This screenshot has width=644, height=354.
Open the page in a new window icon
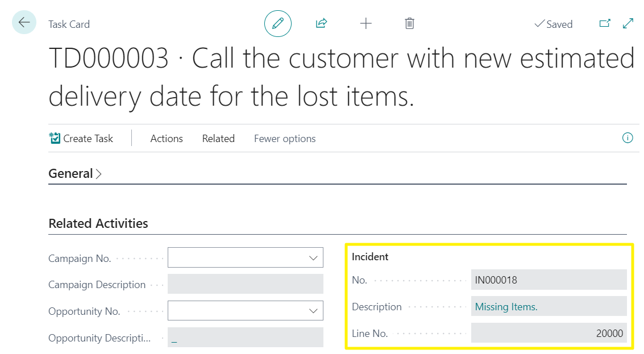[604, 23]
